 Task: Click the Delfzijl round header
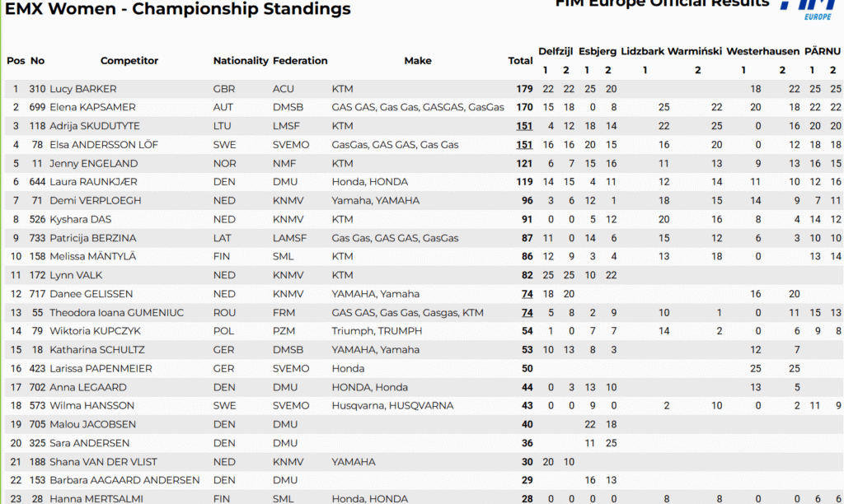click(556, 52)
